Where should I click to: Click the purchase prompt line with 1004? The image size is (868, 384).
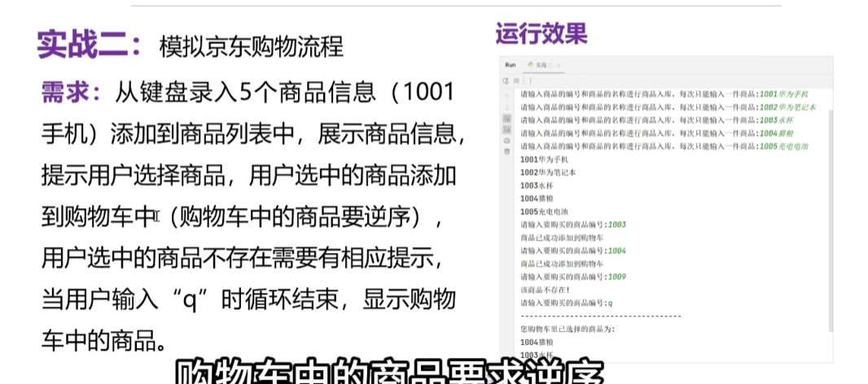pos(573,251)
